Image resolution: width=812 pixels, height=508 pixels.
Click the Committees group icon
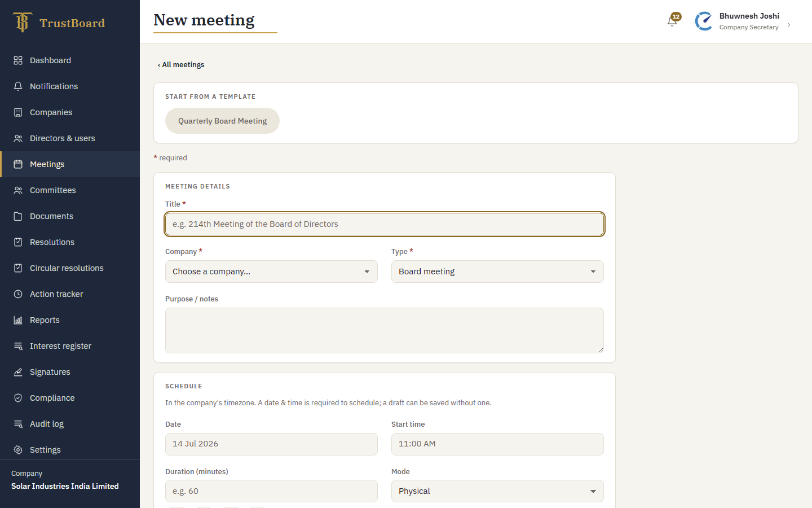tap(18, 190)
